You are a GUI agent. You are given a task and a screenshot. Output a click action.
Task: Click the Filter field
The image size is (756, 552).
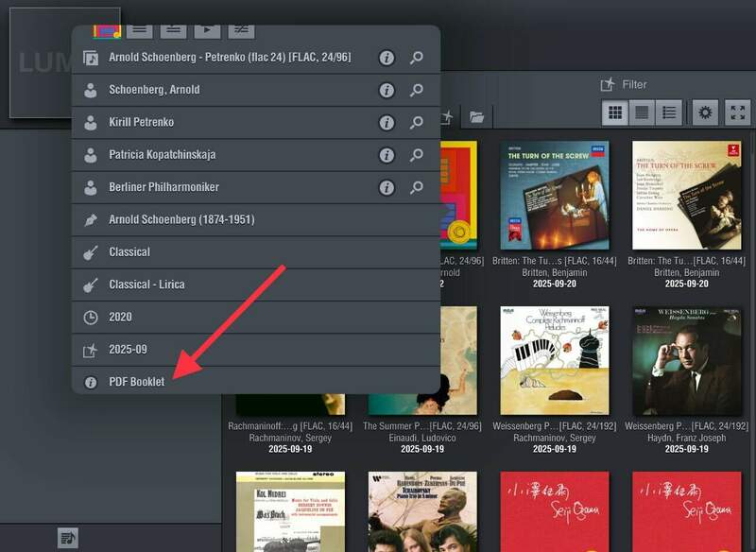[634, 84]
